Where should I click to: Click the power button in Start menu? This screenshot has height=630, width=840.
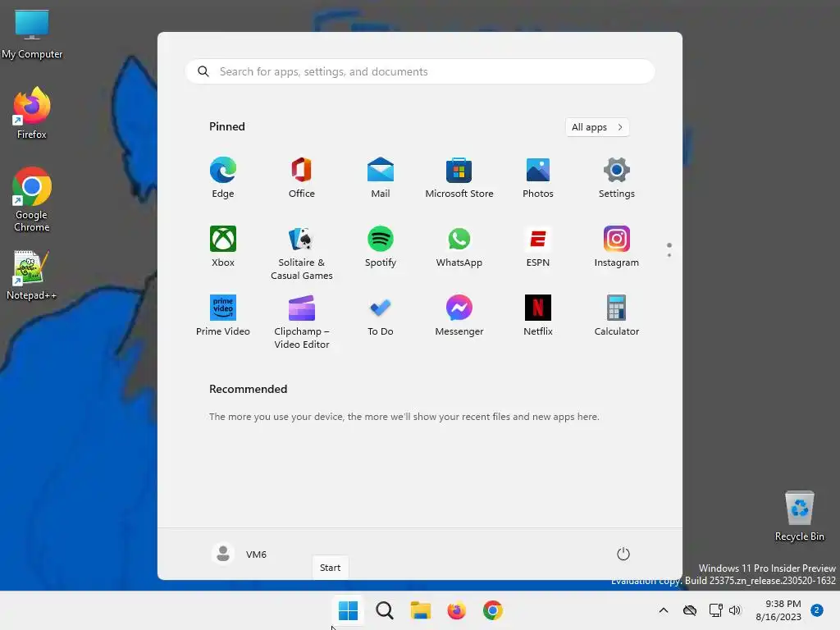(623, 554)
